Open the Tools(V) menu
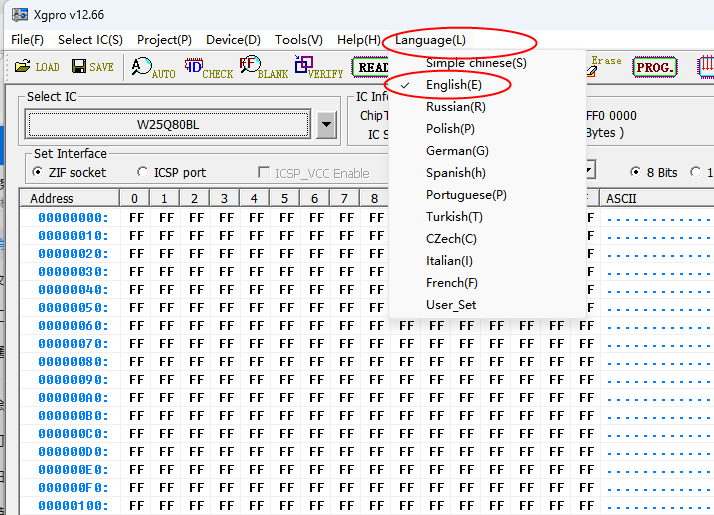The width and height of the screenshot is (714, 515). tap(298, 40)
